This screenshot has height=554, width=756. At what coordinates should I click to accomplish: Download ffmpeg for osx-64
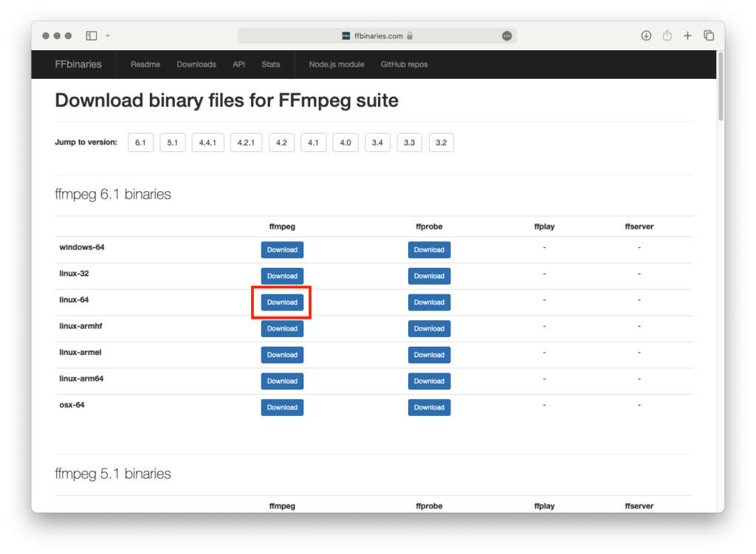tap(282, 407)
